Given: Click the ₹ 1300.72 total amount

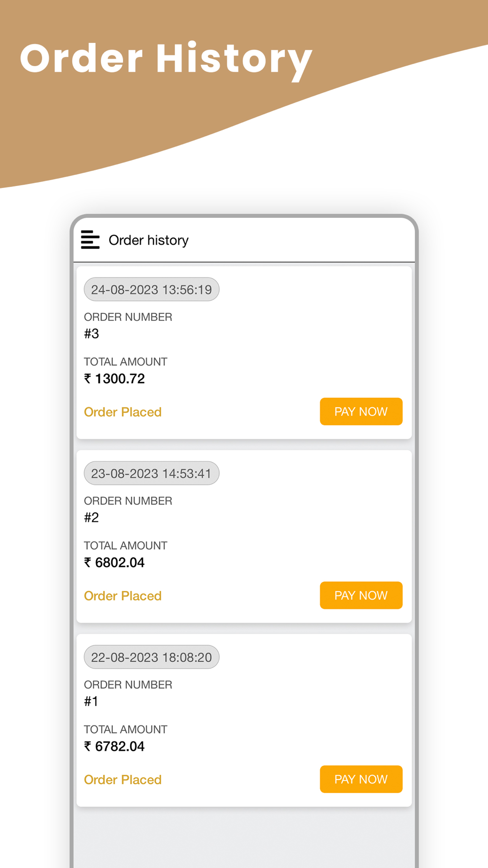Looking at the screenshot, I should tap(115, 379).
